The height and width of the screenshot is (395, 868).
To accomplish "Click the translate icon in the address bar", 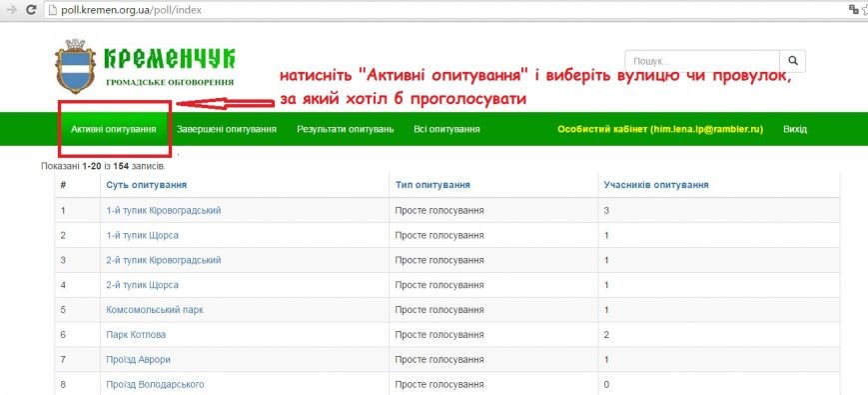I will (x=853, y=9).
